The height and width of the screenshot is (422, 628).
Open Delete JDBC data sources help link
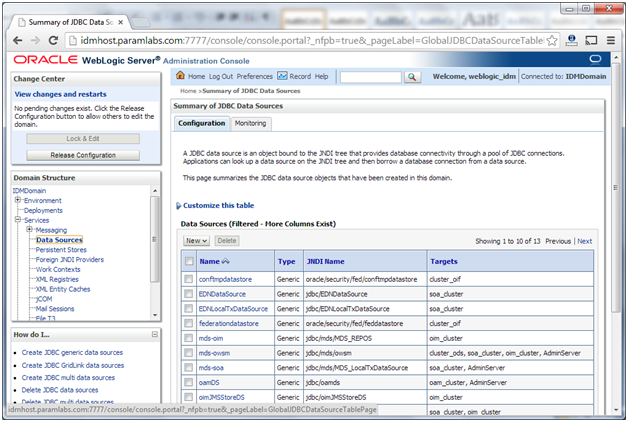click(60, 390)
